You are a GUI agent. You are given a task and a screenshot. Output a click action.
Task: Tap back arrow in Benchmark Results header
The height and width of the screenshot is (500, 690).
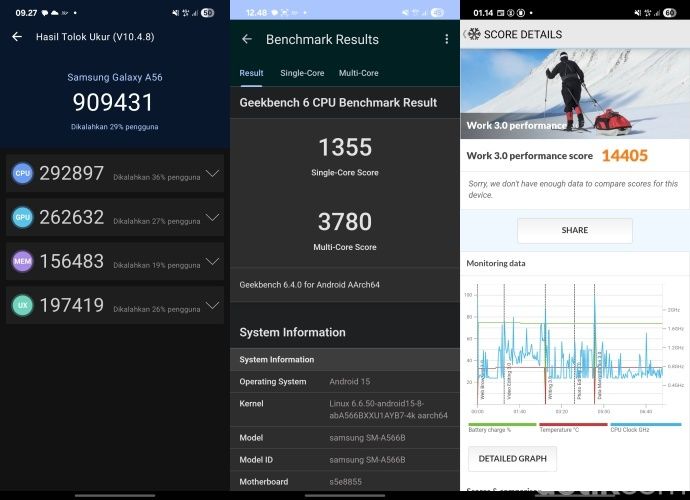(x=247, y=39)
